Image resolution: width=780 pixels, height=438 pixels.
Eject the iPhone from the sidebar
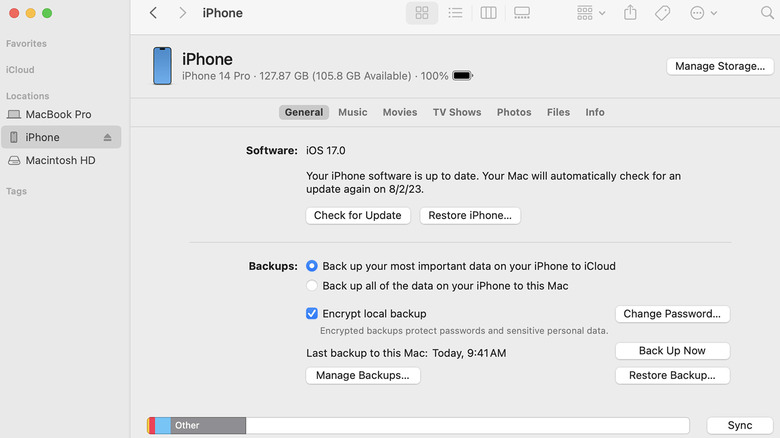coord(108,138)
